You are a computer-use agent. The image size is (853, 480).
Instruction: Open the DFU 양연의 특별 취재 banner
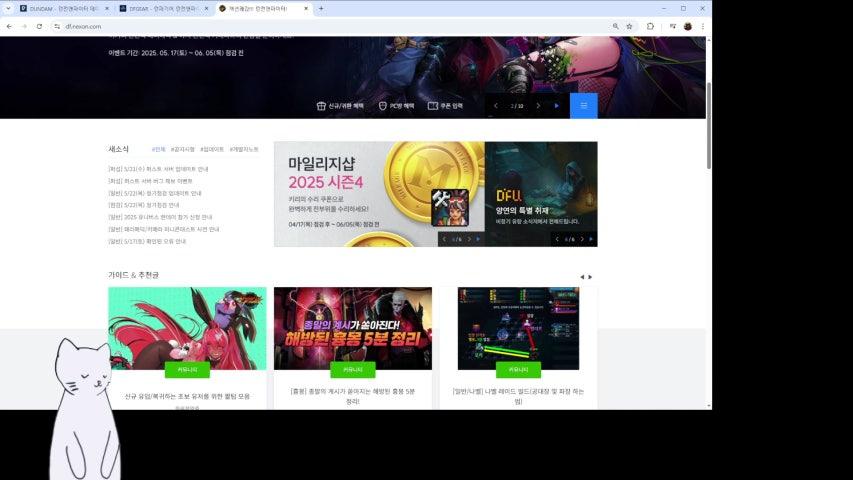(x=541, y=194)
